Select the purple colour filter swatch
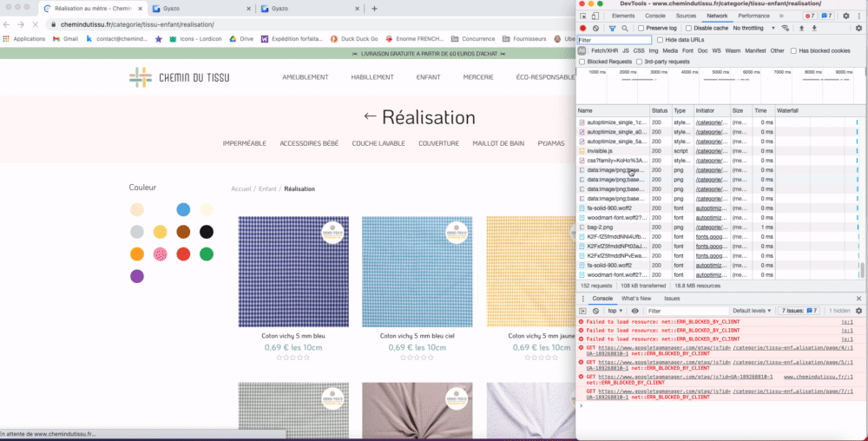868x441 pixels. click(x=137, y=276)
